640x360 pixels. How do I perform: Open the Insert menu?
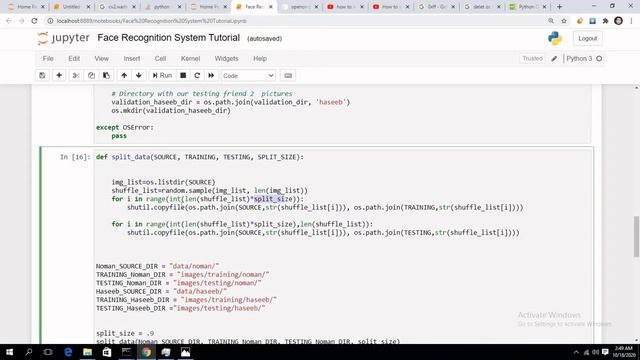pyautogui.click(x=131, y=59)
